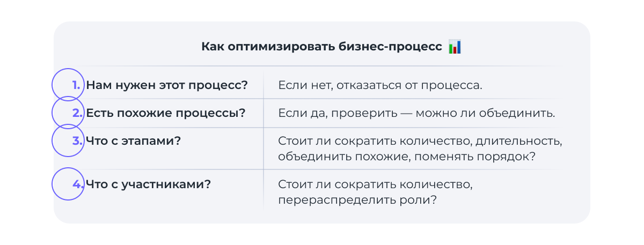Click text 'Стоит ли сократить количество, длительность,'
Viewport: 644px width, 245px height.
[420, 142]
